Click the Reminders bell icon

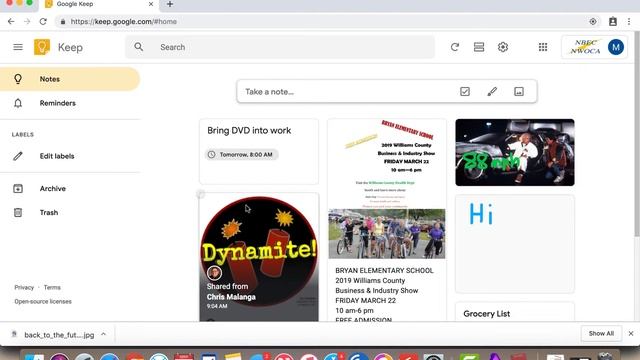tap(18, 103)
